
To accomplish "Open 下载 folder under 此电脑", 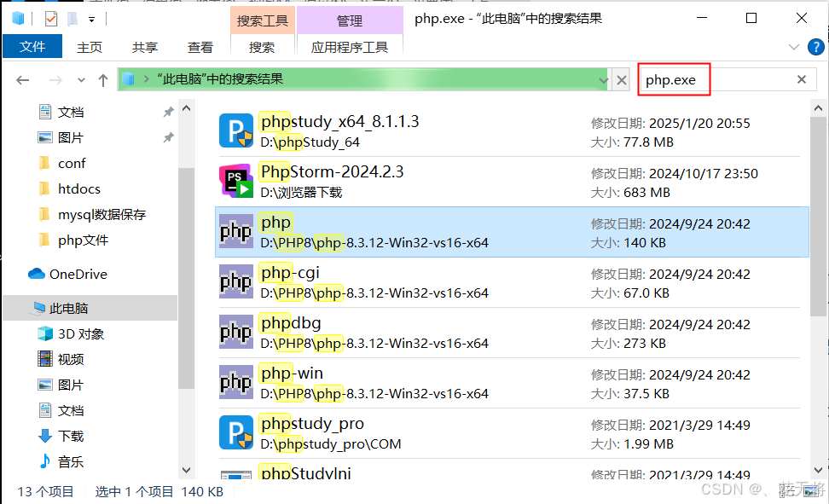I will [61, 436].
